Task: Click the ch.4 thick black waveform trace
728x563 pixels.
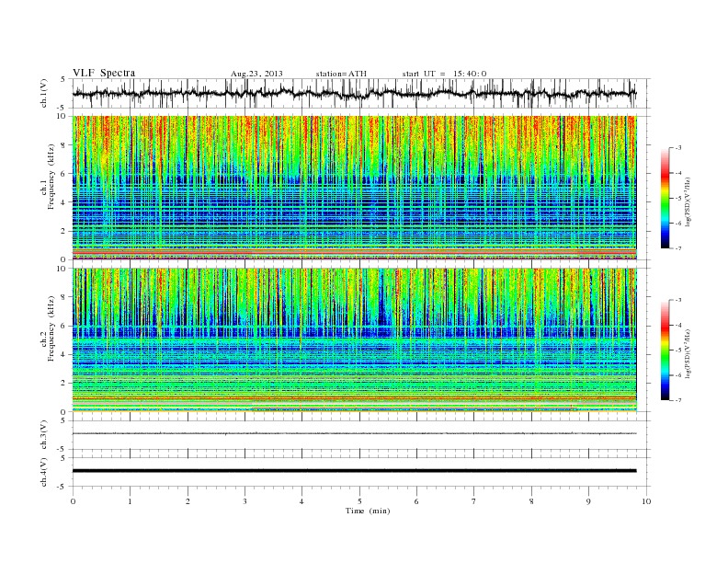Action: [x=355, y=471]
